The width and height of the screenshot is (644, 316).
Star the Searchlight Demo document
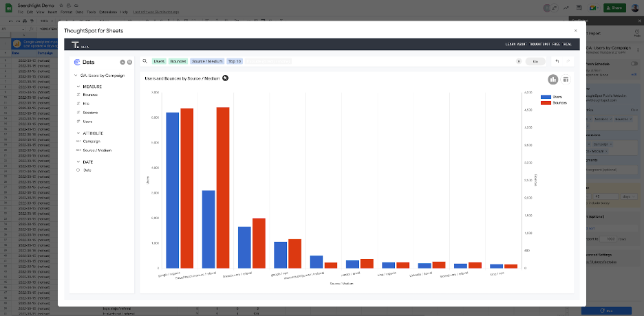pyautogui.click(x=61, y=5)
